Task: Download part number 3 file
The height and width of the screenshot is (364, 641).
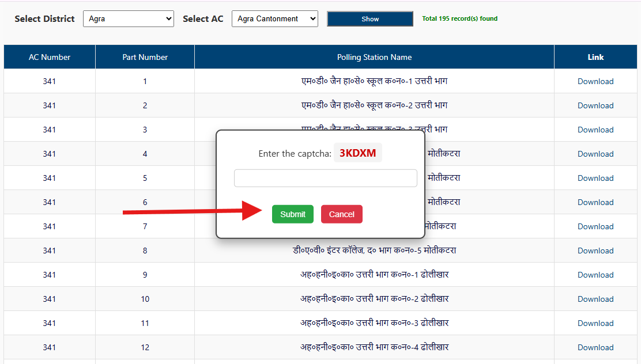Action: [595, 130]
